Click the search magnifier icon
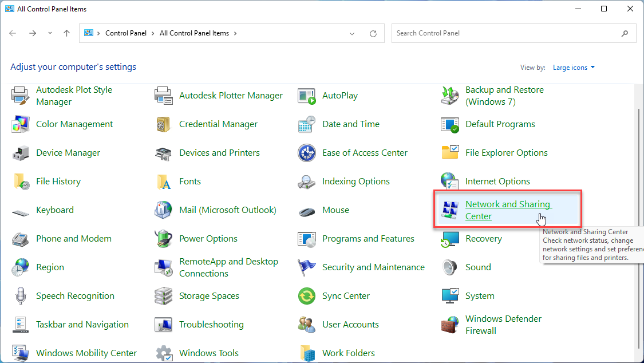 click(625, 33)
